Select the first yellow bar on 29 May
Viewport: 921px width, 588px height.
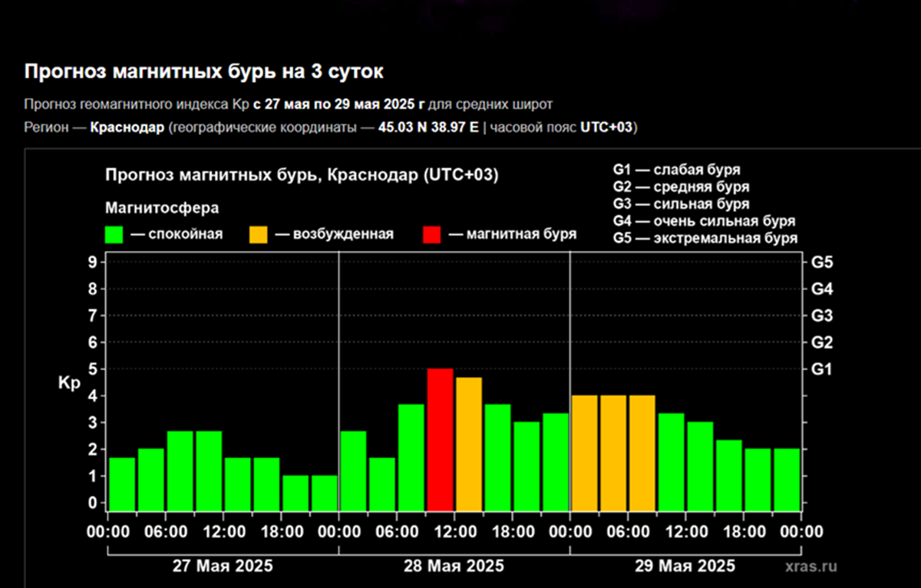pos(585,452)
